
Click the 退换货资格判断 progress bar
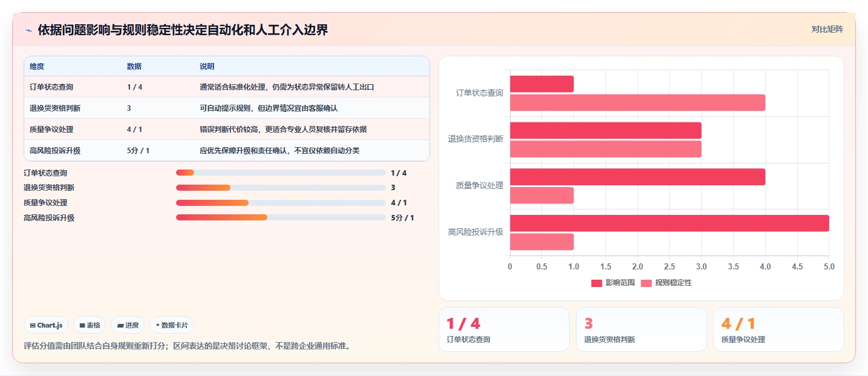pyautogui.click(x=281, y=188)
